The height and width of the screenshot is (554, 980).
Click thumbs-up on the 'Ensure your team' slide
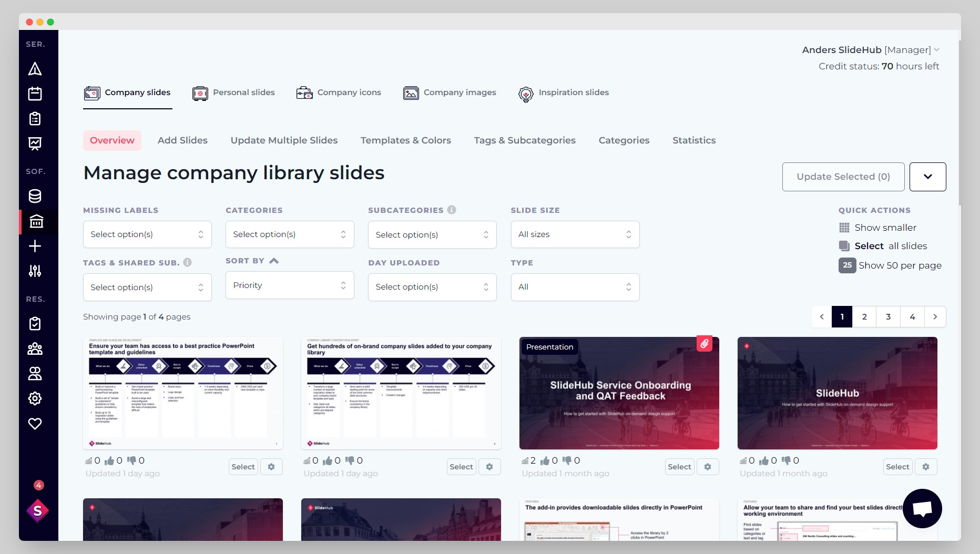point(109,460)
